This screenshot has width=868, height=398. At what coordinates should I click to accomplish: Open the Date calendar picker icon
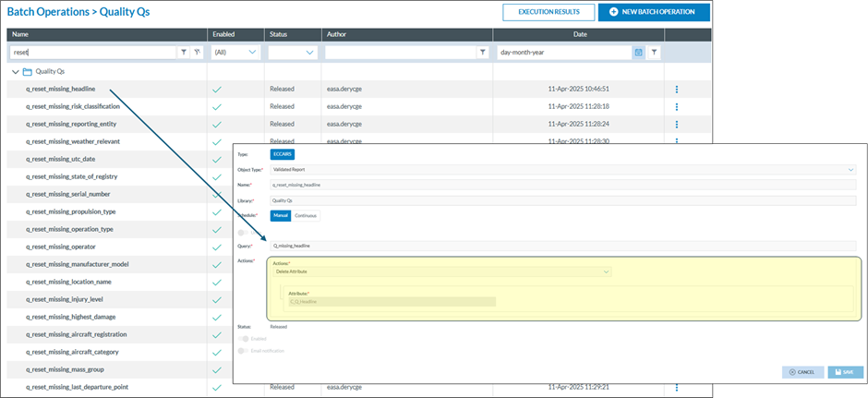[x=638, y=53]
